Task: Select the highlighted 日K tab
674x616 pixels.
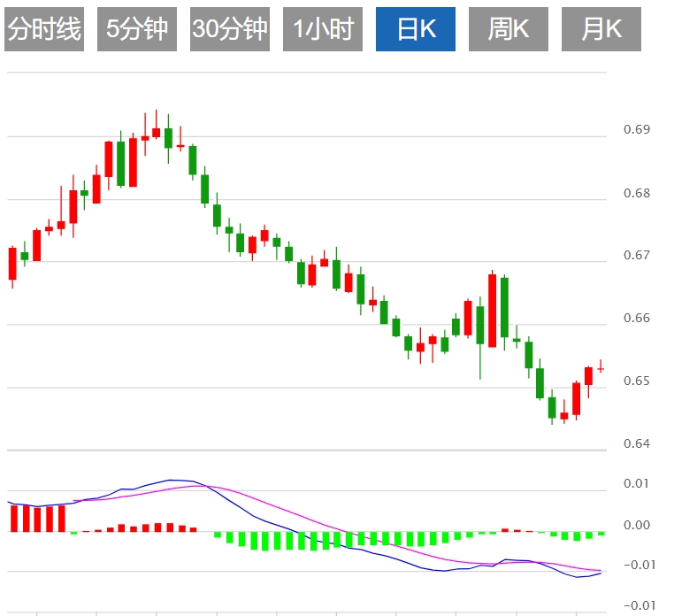Action: click(416, 29)
